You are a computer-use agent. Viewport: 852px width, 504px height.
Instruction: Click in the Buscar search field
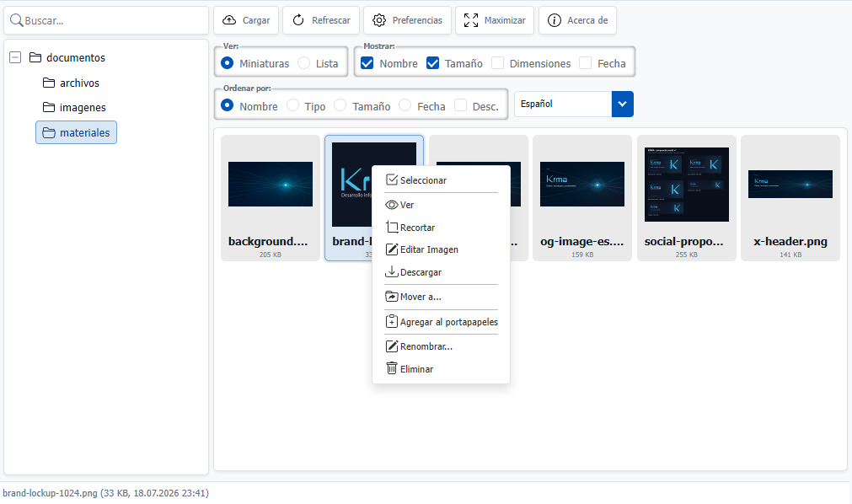[106, 21]
